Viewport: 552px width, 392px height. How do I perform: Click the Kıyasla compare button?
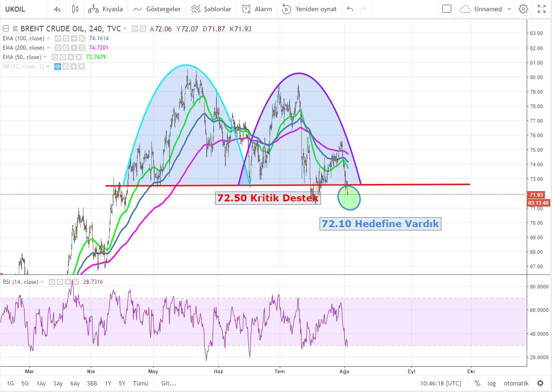click(x=106, y=9)
